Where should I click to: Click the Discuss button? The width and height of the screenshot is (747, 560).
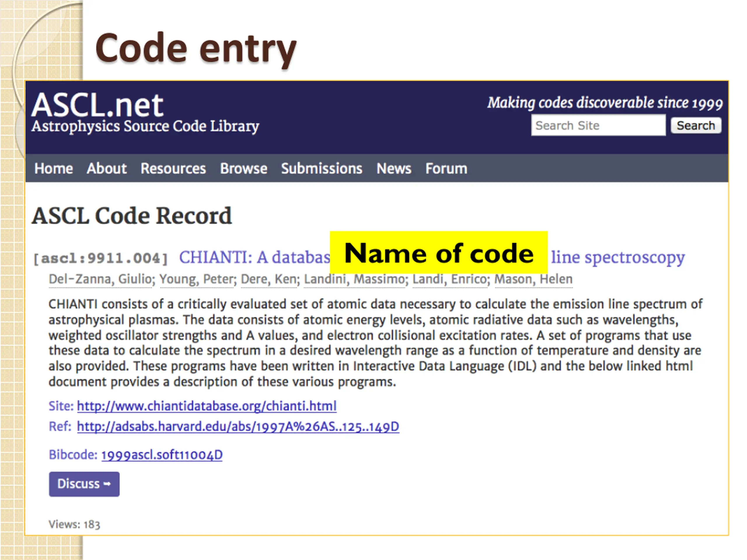pos(84,484)
